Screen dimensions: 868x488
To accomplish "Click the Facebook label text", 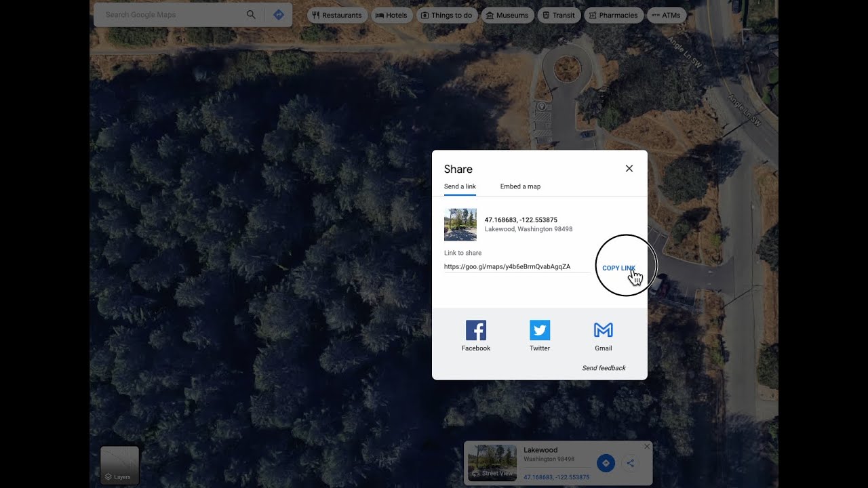I will pyautogui.click(x=476, y=348).
